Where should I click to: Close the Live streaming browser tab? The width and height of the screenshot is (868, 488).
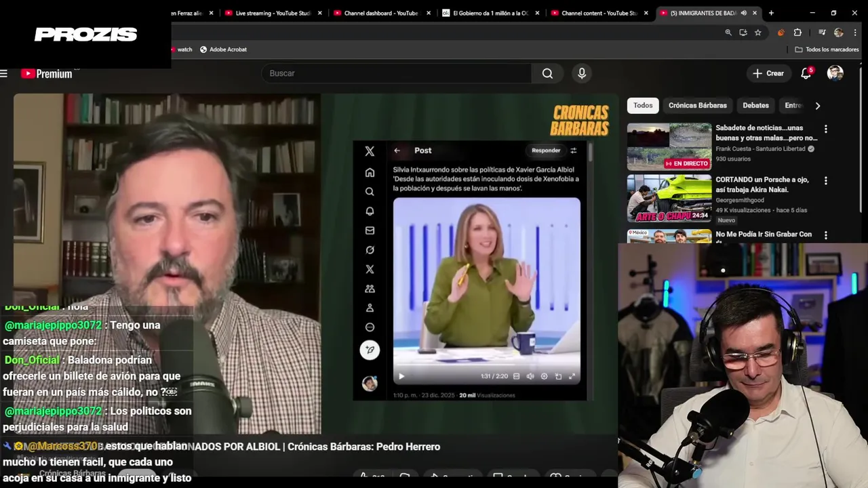coord(320,13)
